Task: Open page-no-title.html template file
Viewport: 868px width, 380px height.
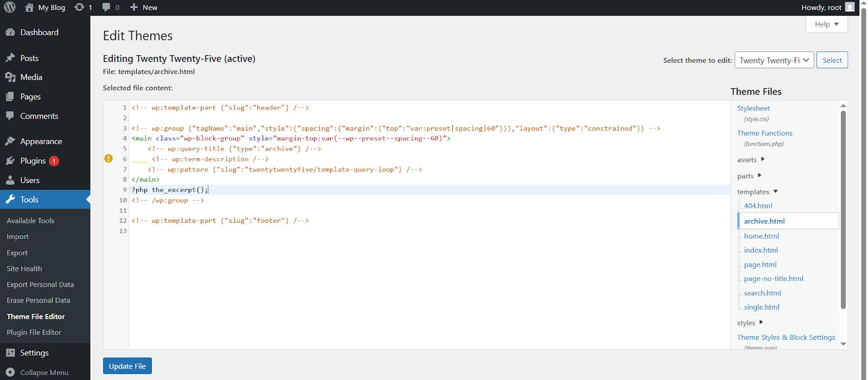Action: pos(774,279)
